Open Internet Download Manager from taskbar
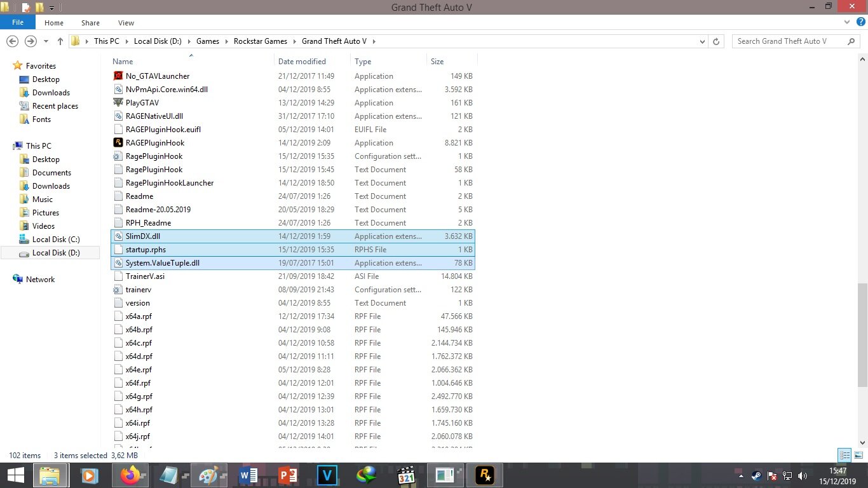 coord(367,475)
